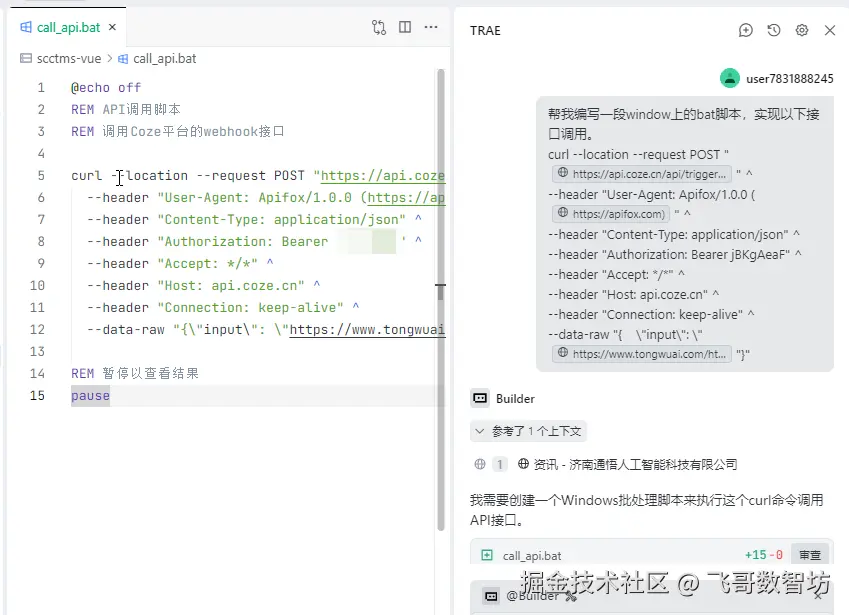
Task: Click the 'REM 调用Coze平台的webhook接口' comment line
Action: click(178, 132)
